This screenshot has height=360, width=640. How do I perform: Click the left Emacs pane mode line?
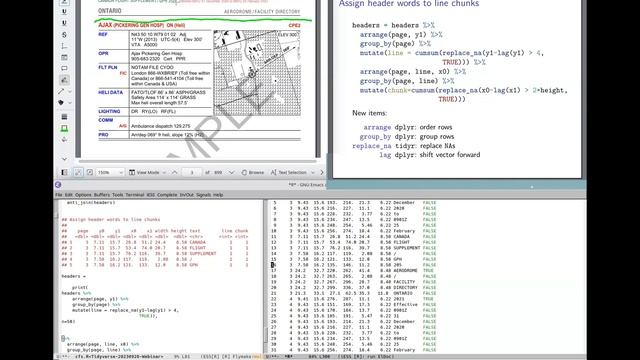[159, 357]
